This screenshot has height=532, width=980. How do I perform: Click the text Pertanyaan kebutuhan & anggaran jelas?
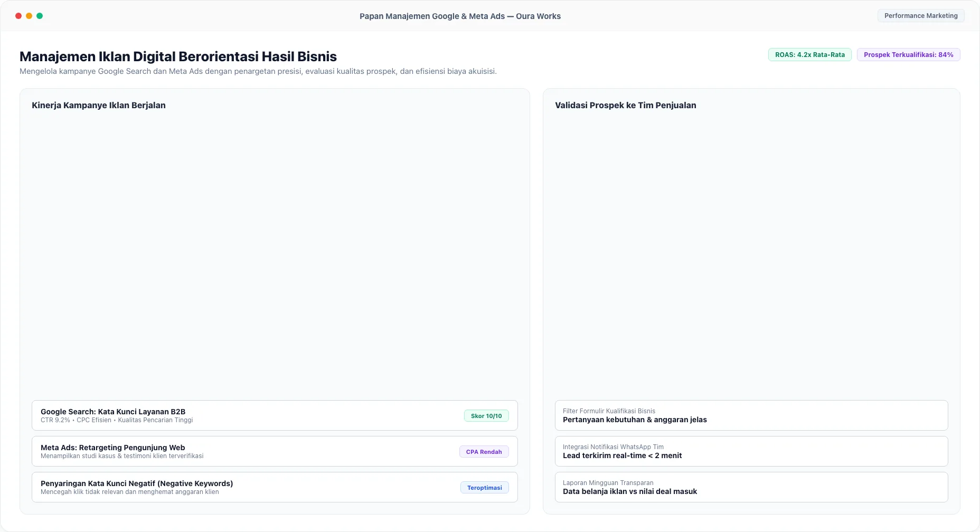click(x=635, y=420)
